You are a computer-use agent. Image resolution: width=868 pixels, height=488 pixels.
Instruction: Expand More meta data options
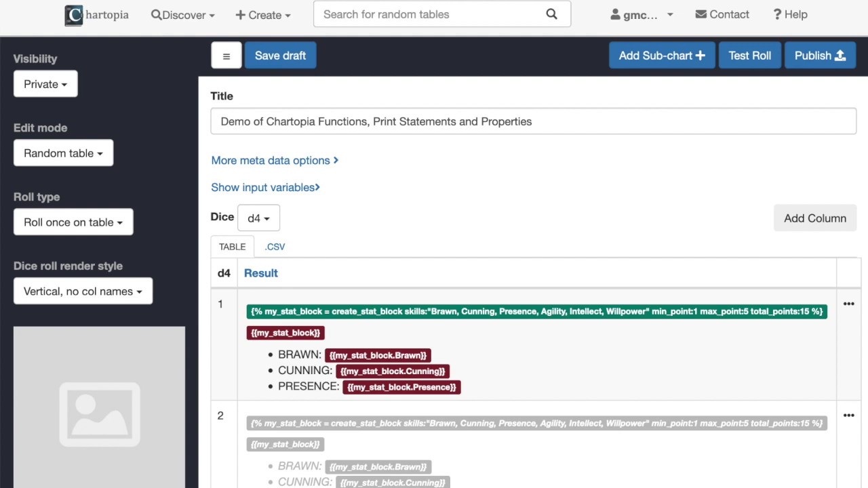tap(275, 161)
